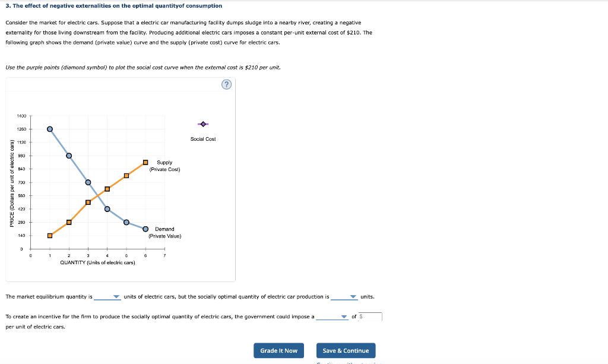The width and height of the screenshot is (608, 364).
Task: Click the Grade It Now button
Action: pos(278,350)
